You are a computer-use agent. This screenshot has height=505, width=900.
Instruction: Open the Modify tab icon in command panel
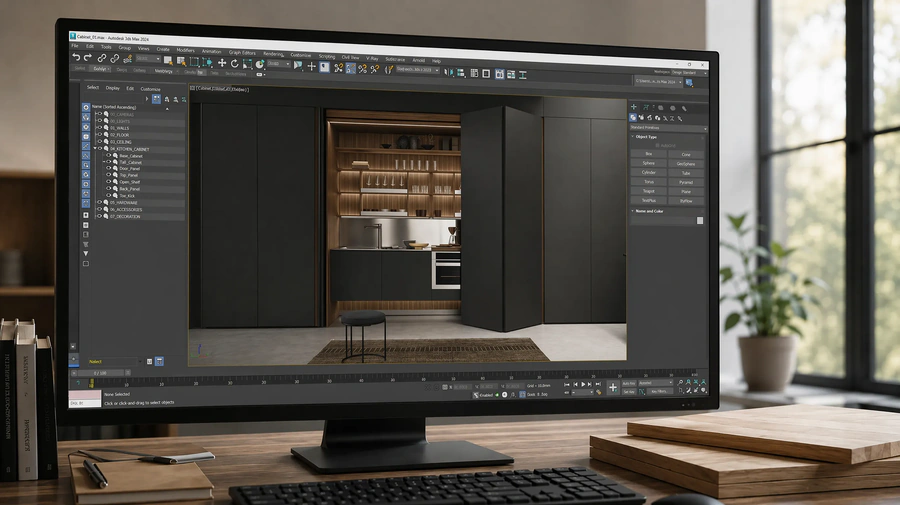pos(646,107)
